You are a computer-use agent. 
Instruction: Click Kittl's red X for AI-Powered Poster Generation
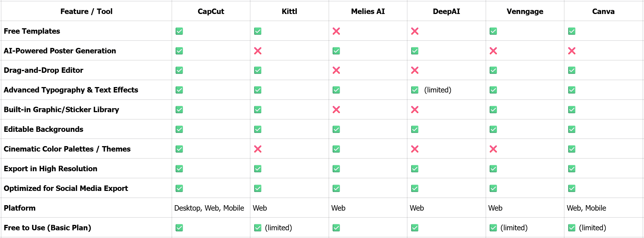coord(258,51)
